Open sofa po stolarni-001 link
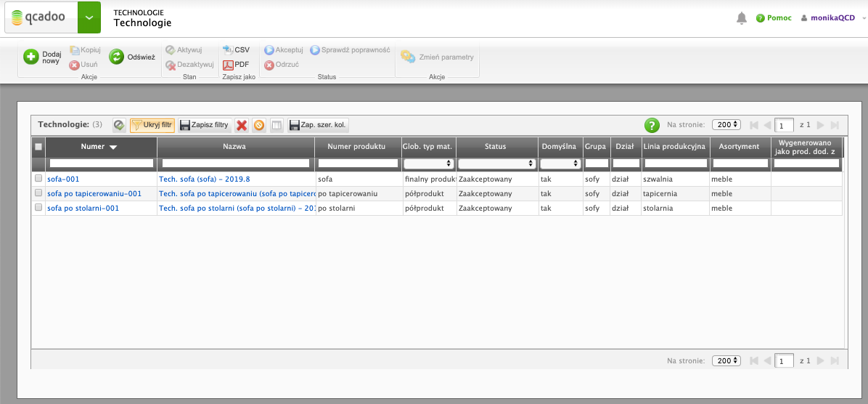 83,208
